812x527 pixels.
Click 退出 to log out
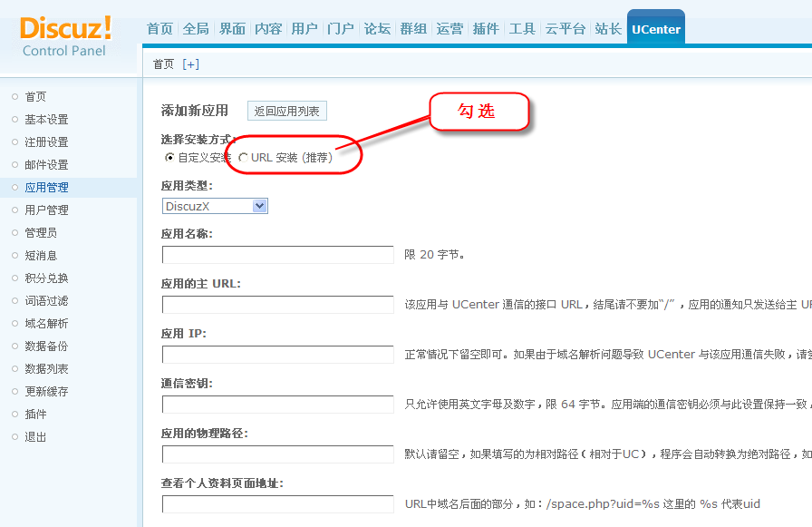click(35, 437)
